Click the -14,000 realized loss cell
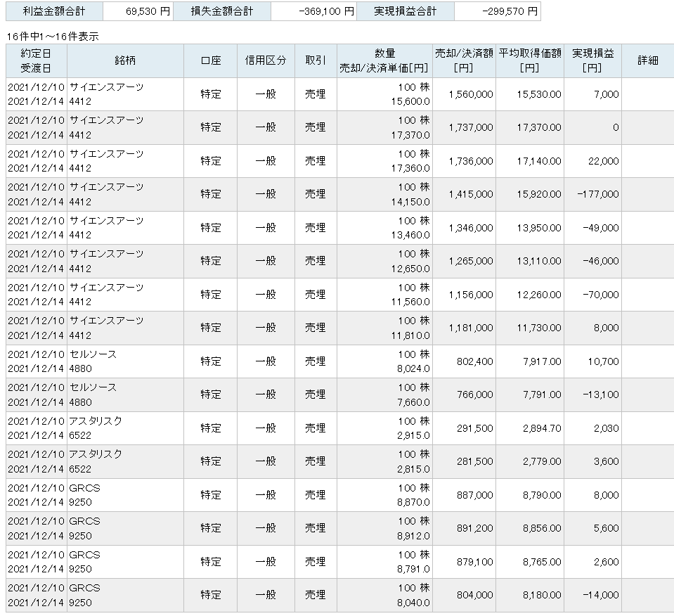 tap(592, 595)
